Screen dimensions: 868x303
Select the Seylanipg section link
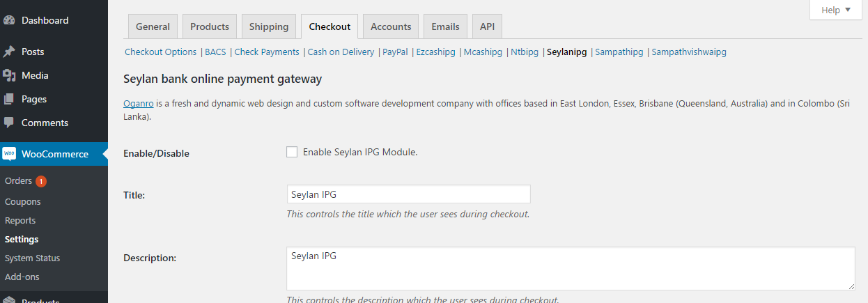coord(567,52)
